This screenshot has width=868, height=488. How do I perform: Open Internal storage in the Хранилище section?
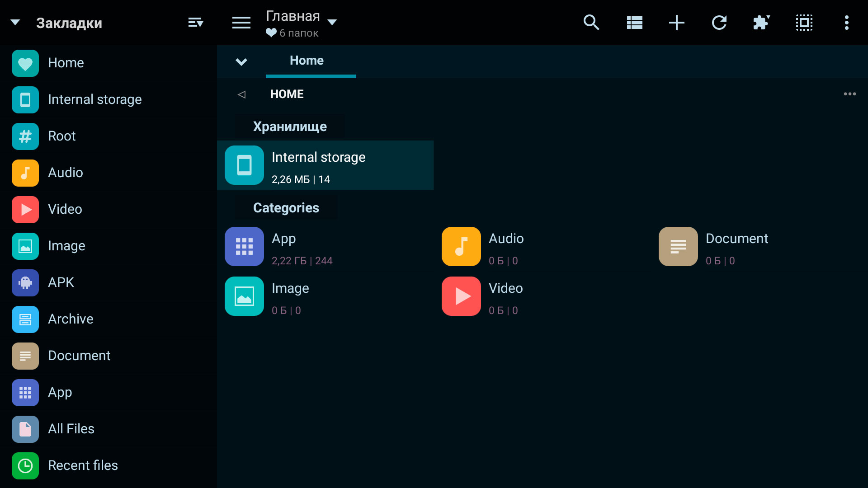[325, 165]
